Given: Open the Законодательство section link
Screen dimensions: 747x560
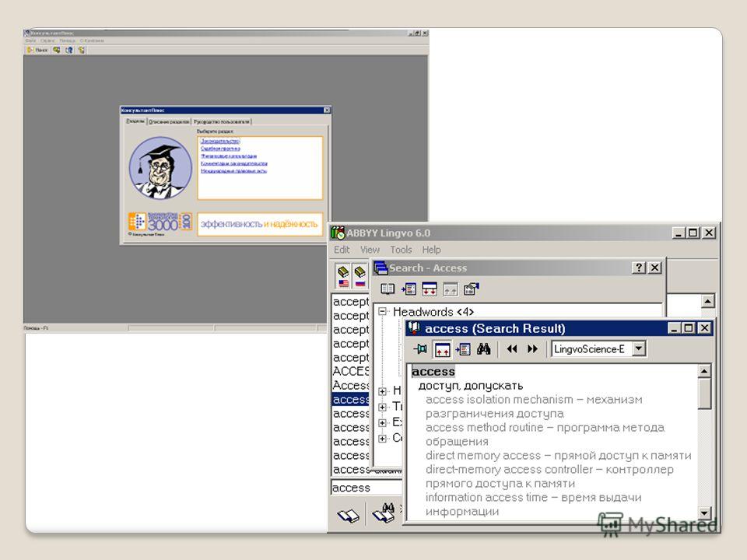Looking at the screenshot, I should (220, 141).
